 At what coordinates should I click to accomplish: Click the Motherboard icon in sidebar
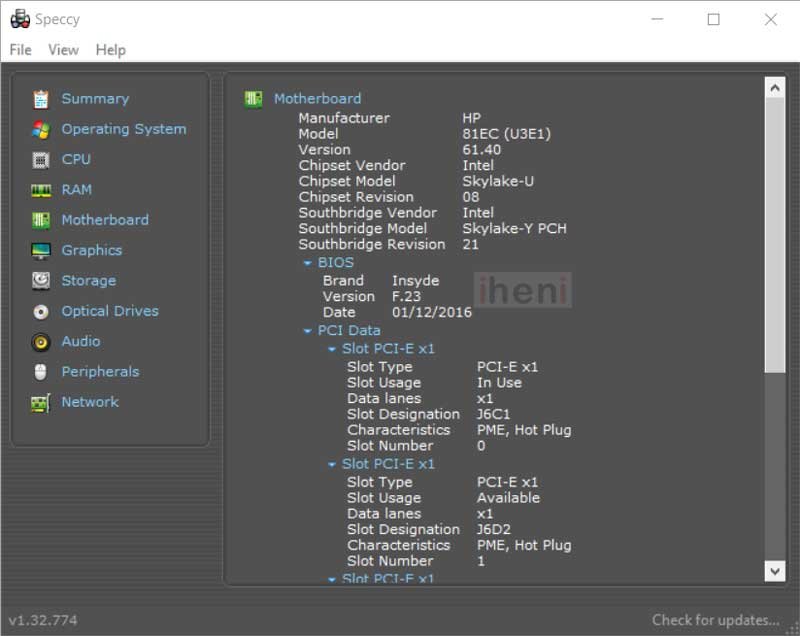click(x=41, y=220)
